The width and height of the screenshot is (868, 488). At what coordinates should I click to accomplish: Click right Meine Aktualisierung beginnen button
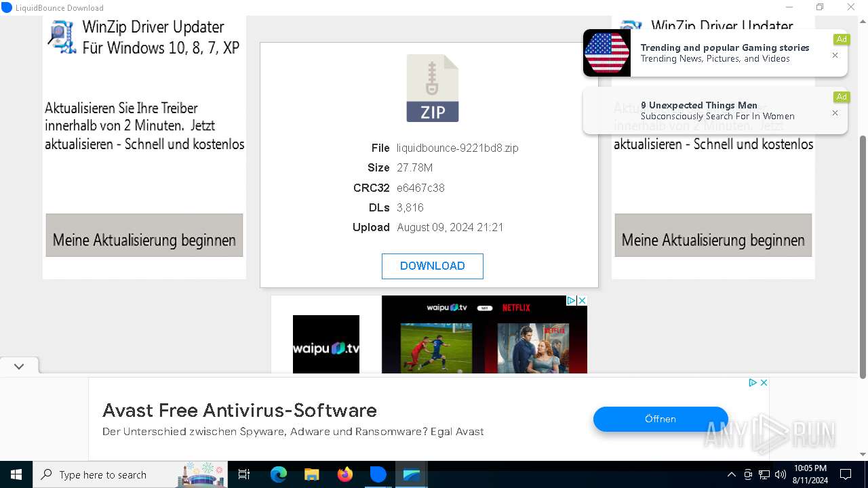point(713,235)
